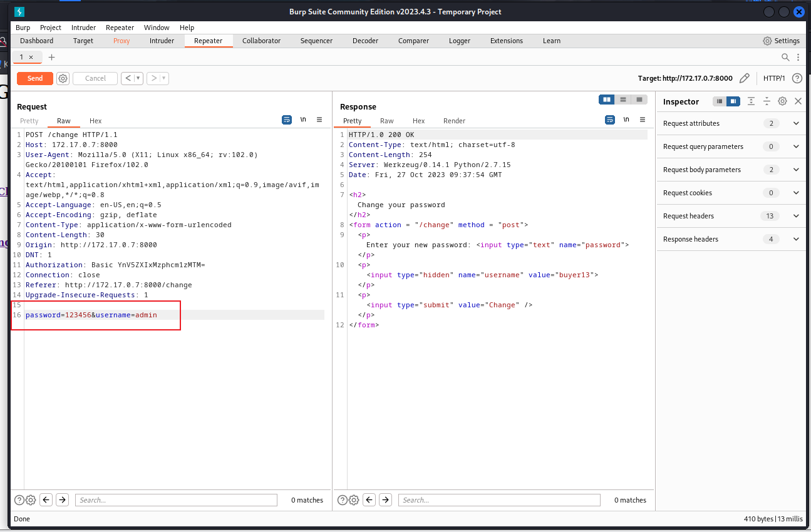
Task: Open the Repeater menu
Action: [120, 28]
